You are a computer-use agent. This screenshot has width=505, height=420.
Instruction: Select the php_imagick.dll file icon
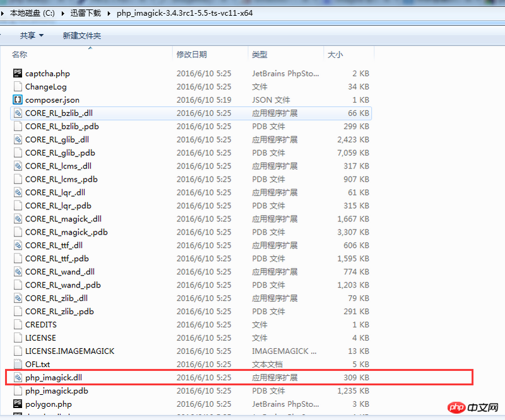point(18,377)
